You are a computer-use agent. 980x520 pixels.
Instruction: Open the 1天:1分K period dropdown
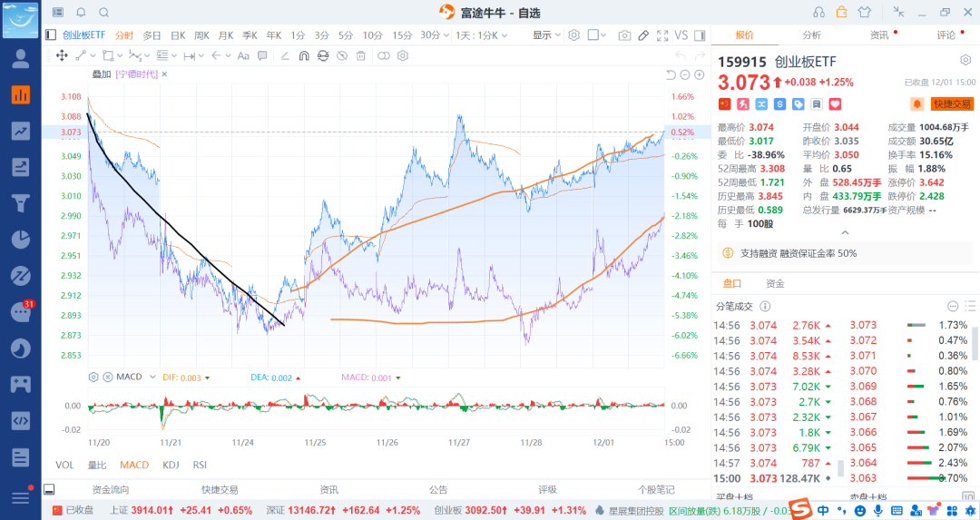pyautogui.click(x=481, y=35)
